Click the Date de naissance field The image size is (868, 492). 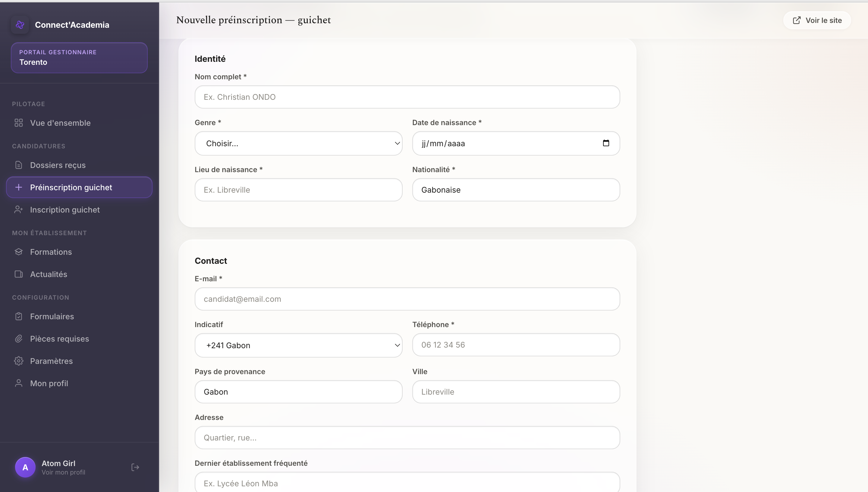click(516, 143)
